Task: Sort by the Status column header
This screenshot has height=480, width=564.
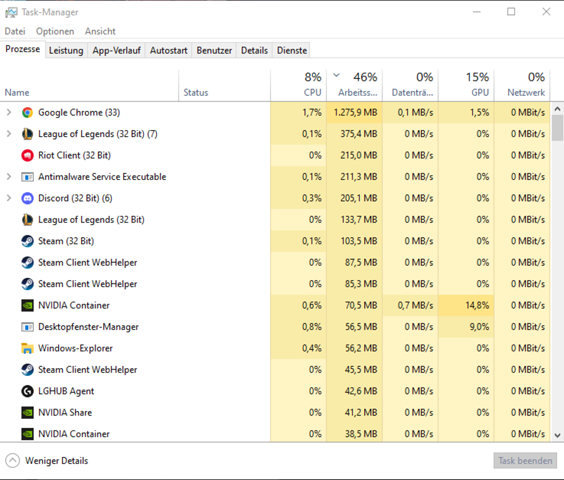Action: 224,86
